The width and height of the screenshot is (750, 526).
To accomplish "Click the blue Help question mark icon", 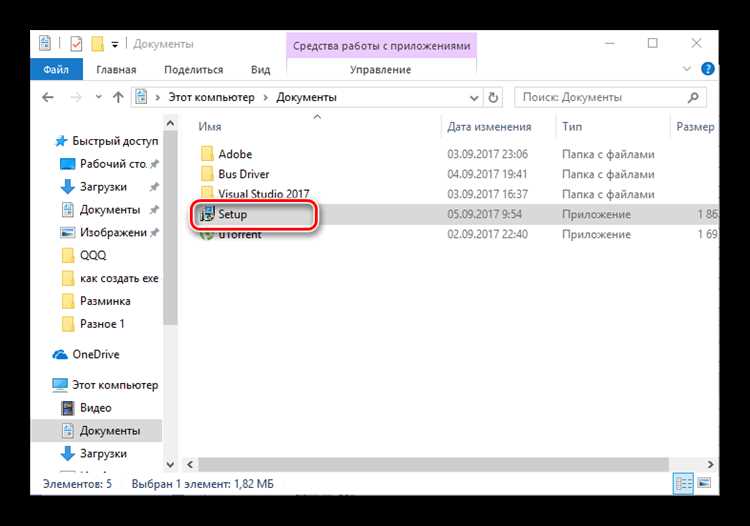I will click(707, 69).
